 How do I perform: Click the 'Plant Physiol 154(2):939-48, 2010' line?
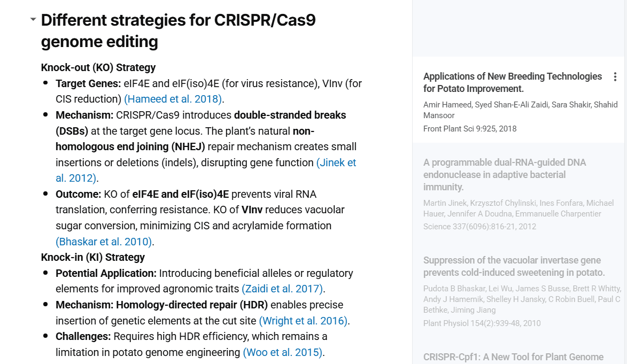(x=482, y=323)
